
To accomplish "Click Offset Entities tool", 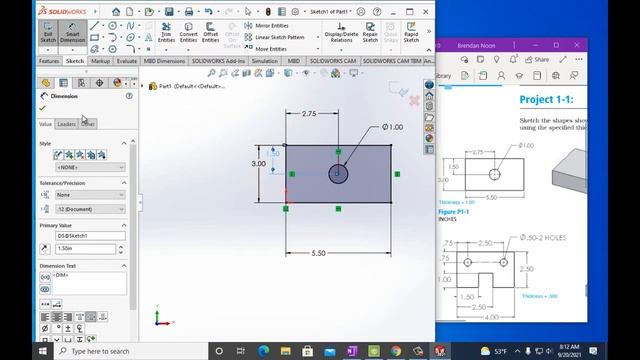I will [211, 32].
